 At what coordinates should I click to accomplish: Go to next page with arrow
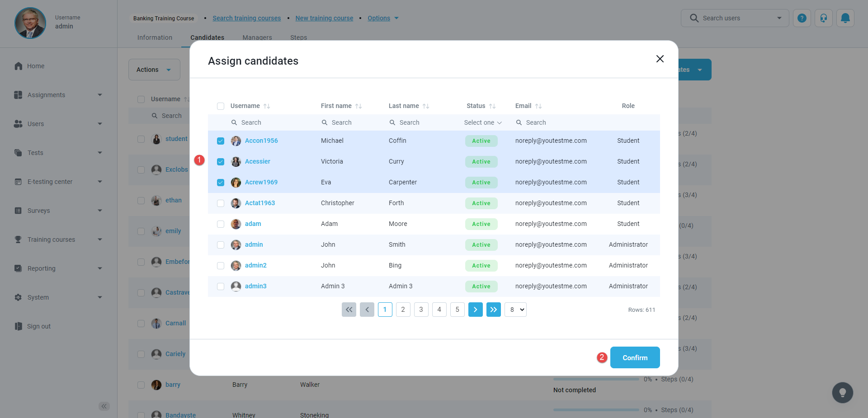click(x=475, y=310)
